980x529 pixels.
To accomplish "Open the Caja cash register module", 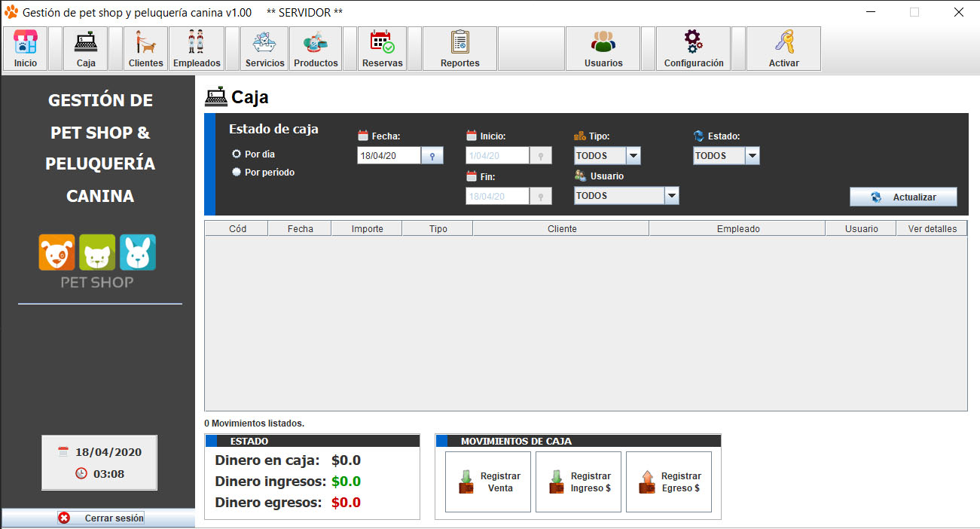I will tap(86, 49).
